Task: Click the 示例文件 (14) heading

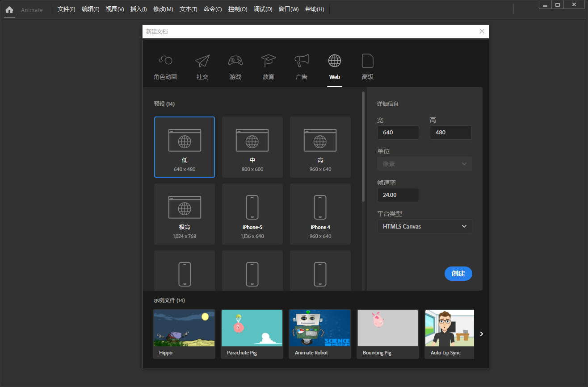Action: (169, 300)
